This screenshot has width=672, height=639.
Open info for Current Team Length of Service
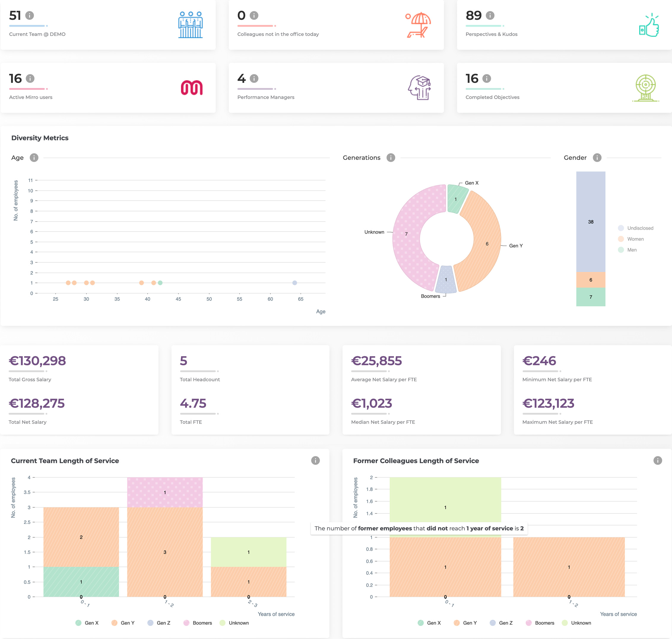click(316, 461)
